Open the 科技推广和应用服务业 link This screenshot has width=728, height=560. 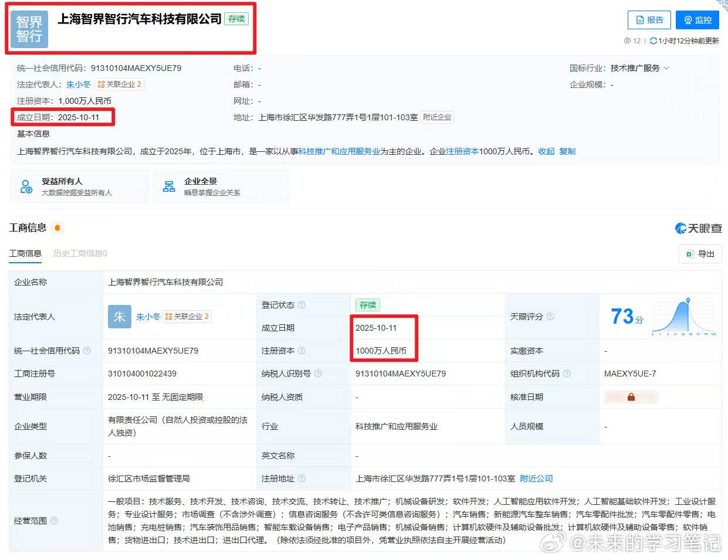(x=339, y=151)
